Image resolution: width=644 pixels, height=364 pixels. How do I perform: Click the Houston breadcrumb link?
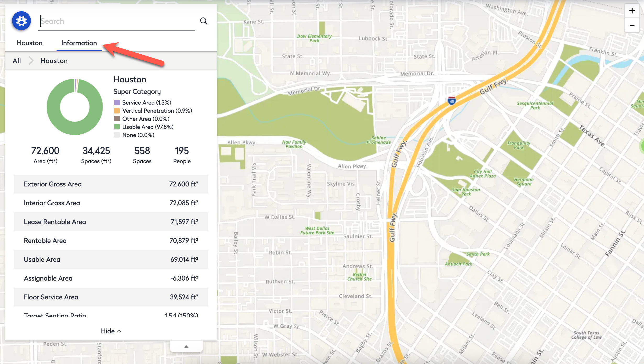(x=54, y=61)
